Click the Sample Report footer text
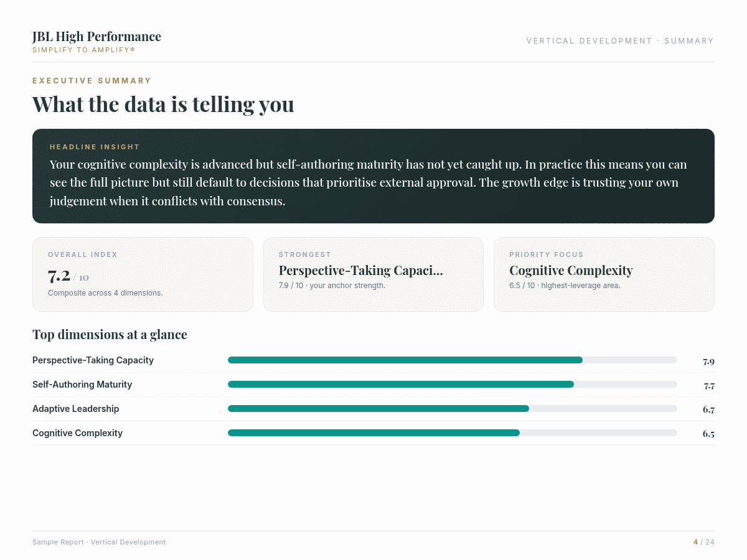 pos(99,543)
